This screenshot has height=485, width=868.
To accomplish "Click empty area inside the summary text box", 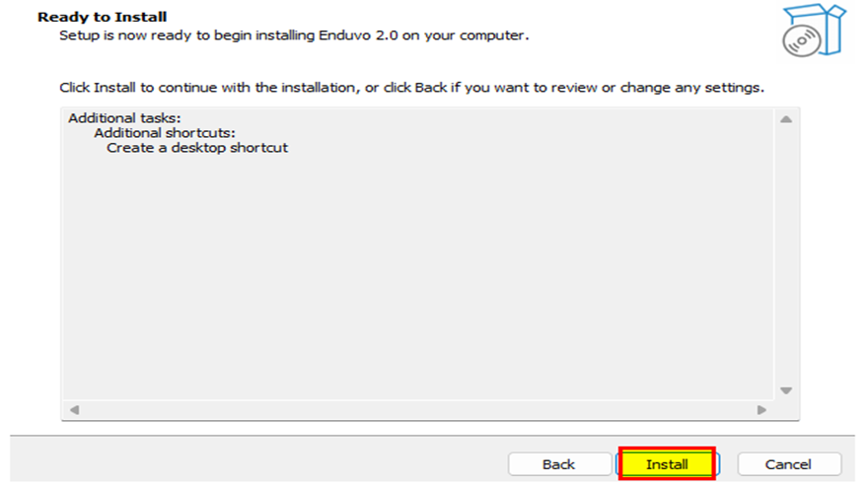I will pyautogui.click(x=418, y=277).
